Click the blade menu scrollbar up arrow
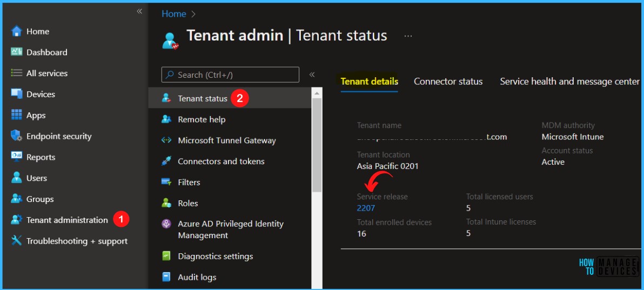 tap(316, 93)
